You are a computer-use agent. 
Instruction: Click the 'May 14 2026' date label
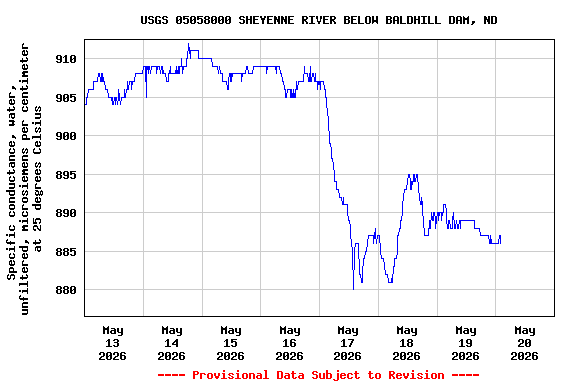[172, 343]
